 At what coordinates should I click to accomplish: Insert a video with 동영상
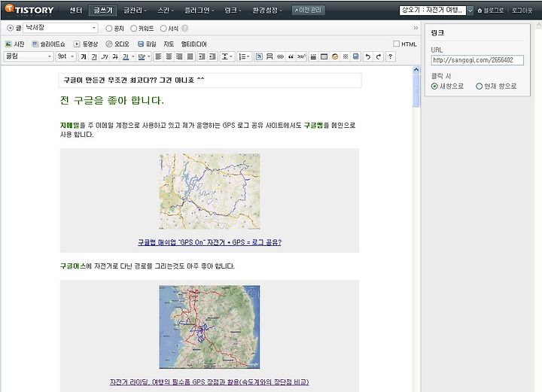pyautogui.click(x=86, y=44)
